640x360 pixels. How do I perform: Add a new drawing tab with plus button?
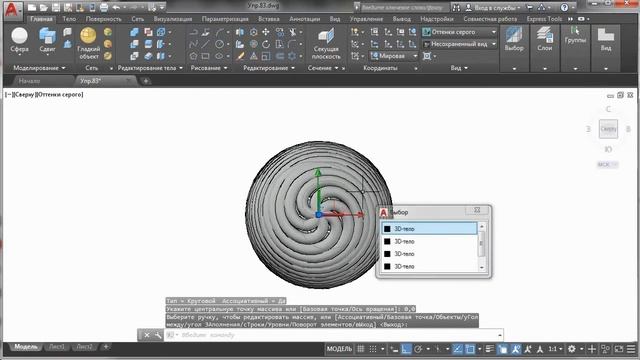(146, 81)
